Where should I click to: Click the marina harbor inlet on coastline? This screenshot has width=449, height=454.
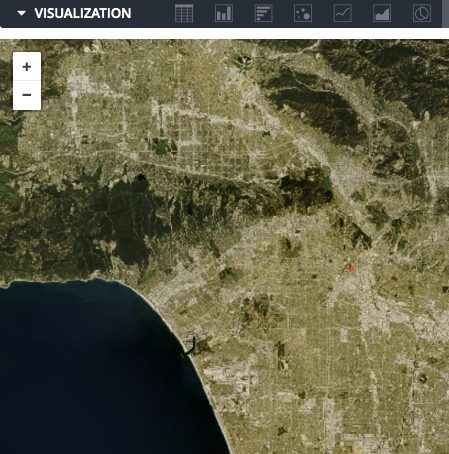pos(189,345)
